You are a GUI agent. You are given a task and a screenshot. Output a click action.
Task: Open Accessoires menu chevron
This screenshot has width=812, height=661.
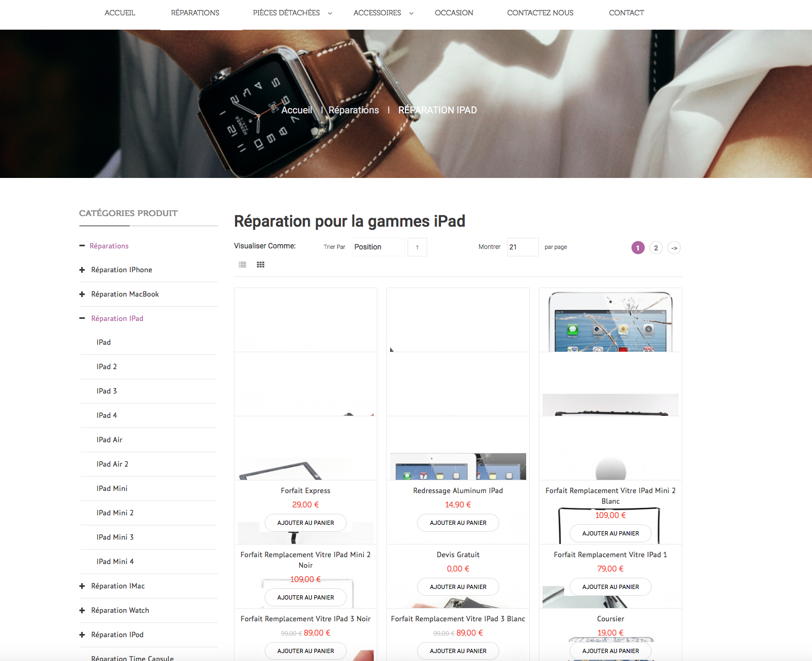click(x=411, y=13)
